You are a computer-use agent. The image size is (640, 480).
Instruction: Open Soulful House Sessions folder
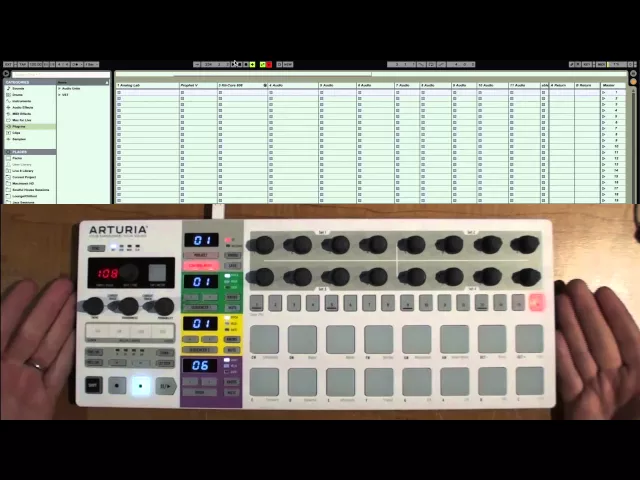(31, 190)
